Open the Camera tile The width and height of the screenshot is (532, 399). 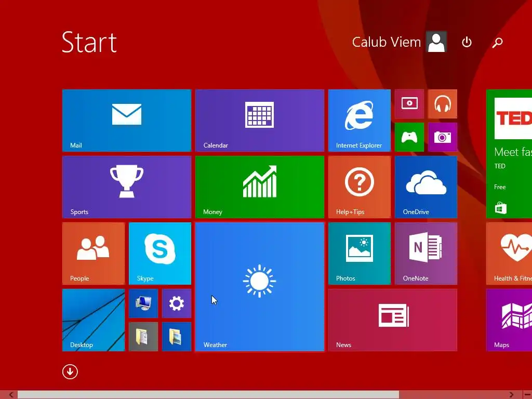[x=443, y=137]
